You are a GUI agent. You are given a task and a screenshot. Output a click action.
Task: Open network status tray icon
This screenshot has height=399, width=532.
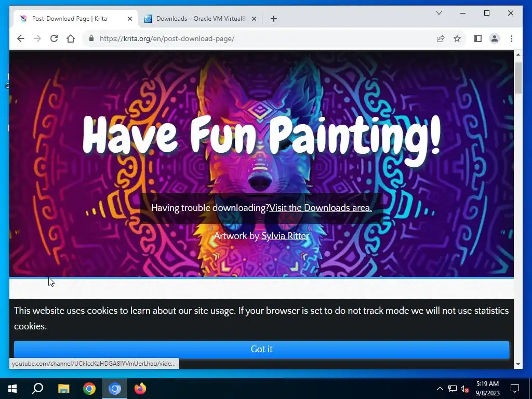(x=453, y=389)
